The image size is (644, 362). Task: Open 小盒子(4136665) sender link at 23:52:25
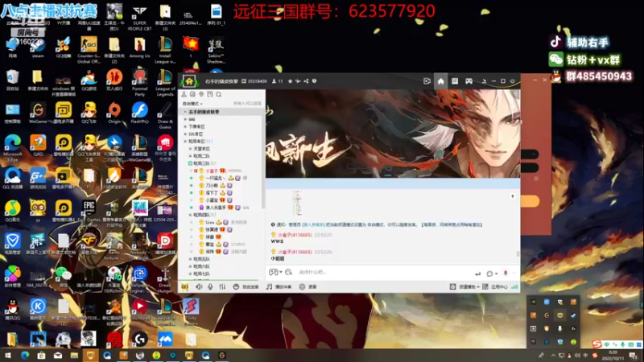point(295,235)
